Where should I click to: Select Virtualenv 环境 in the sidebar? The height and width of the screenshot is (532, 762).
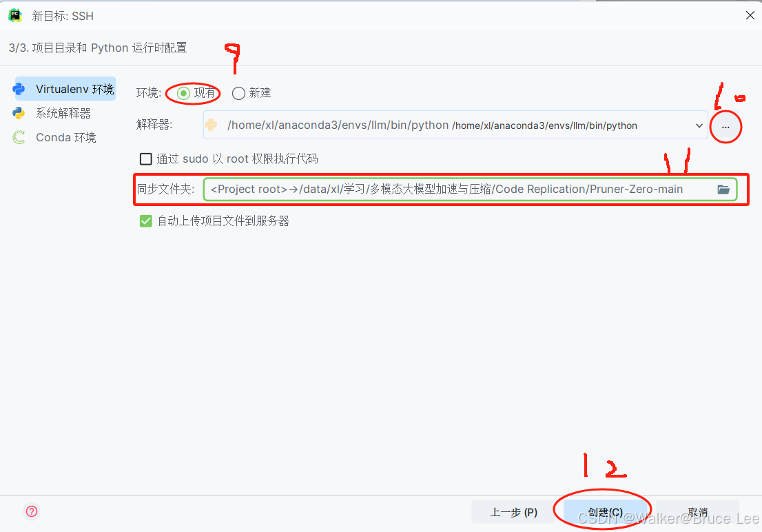click(65, 89)
